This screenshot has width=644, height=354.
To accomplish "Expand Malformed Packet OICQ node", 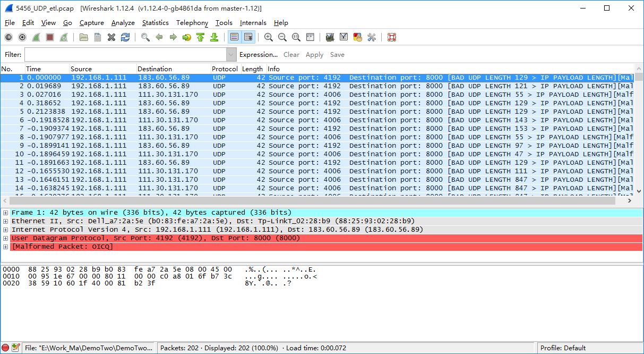I will click(5, 247).
